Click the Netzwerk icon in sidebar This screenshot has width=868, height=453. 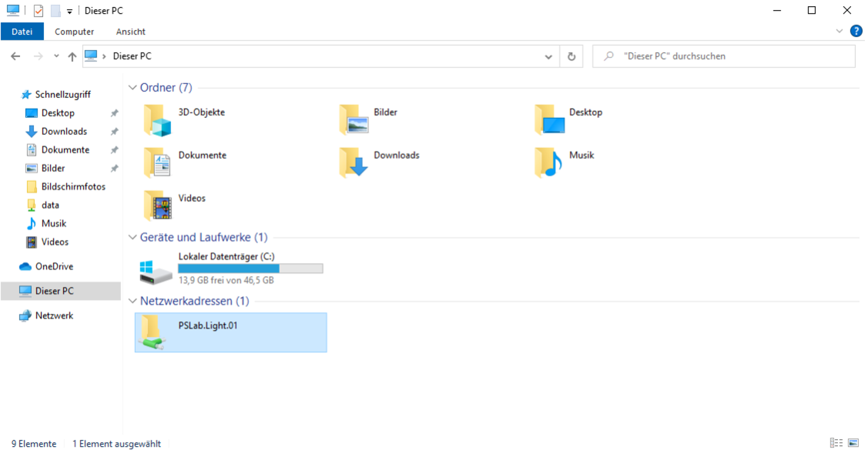tap(25, 316)
